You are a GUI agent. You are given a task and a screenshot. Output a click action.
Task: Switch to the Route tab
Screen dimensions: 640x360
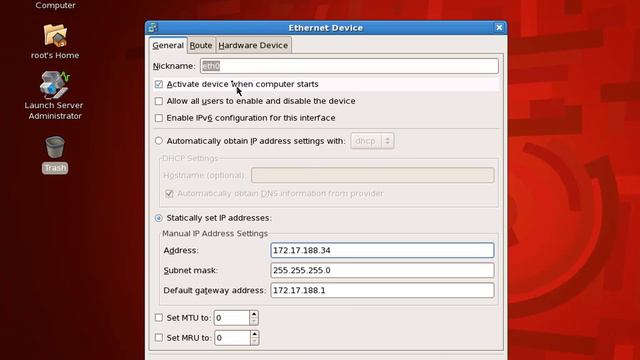[201, 45]
